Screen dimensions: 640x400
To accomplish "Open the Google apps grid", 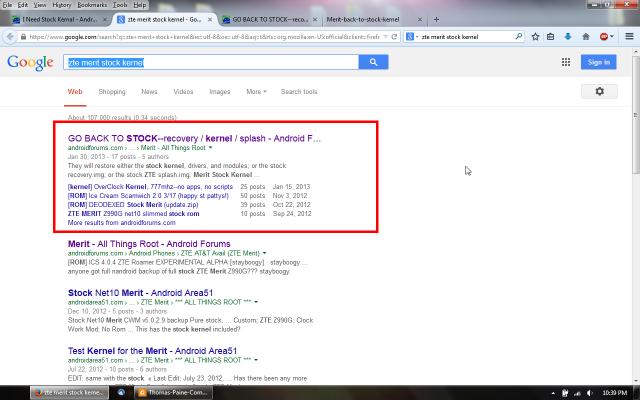I will pyautogui.click(x=566, y=62).
